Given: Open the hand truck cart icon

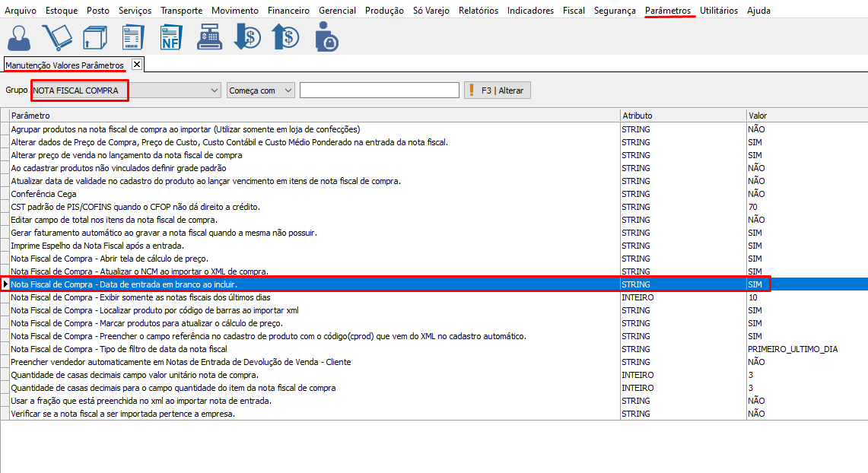Looking at the screenshot, I should [57, 37].
